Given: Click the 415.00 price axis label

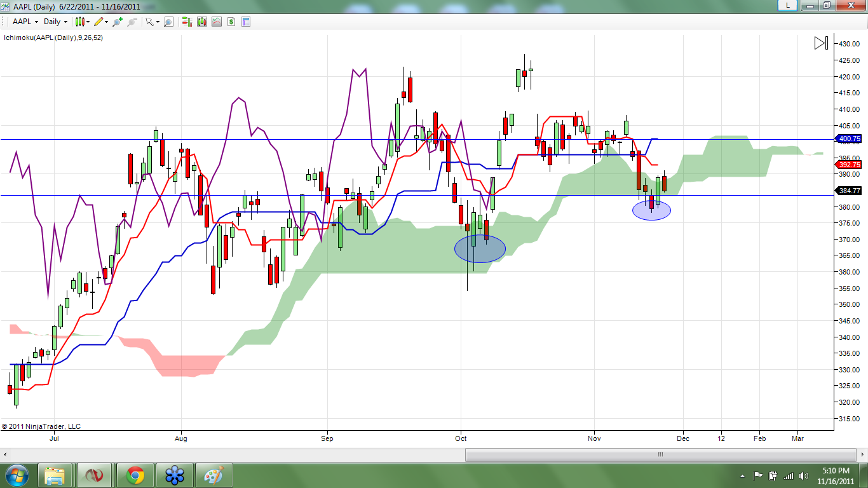Looking at the screenshot, I should 850,93.
